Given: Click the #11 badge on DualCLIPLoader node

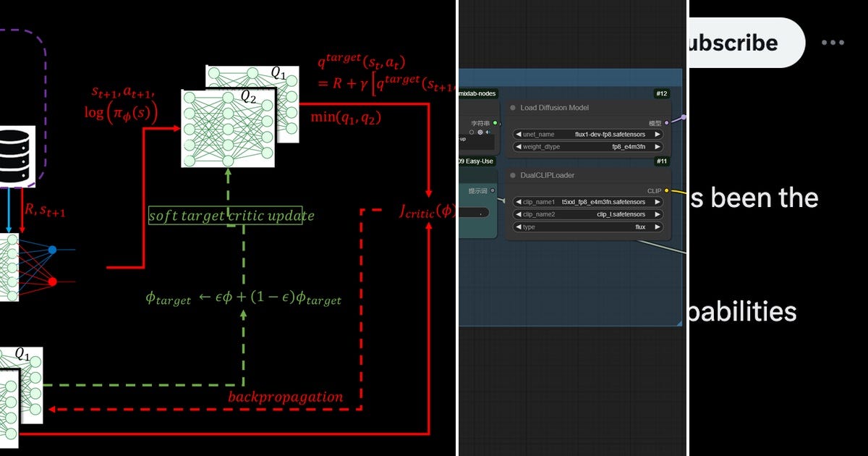Looking at the screenshot, I should click(x=662, y=161).
